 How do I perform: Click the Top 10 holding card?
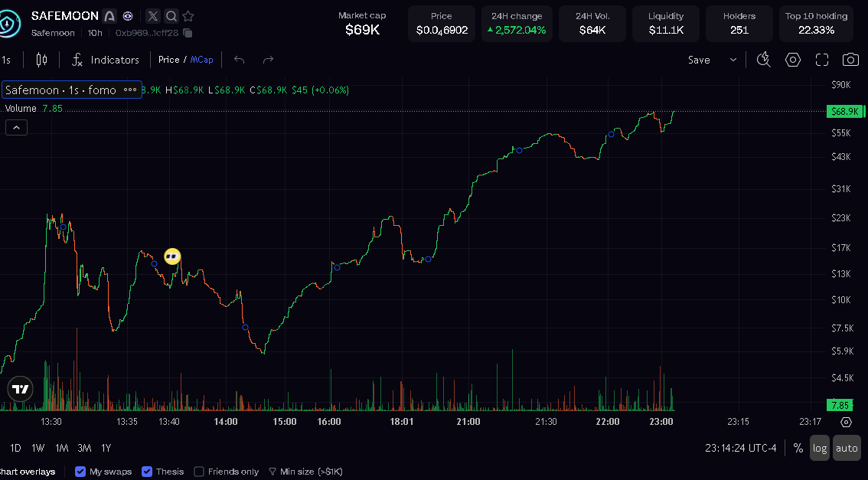point(816,24)
